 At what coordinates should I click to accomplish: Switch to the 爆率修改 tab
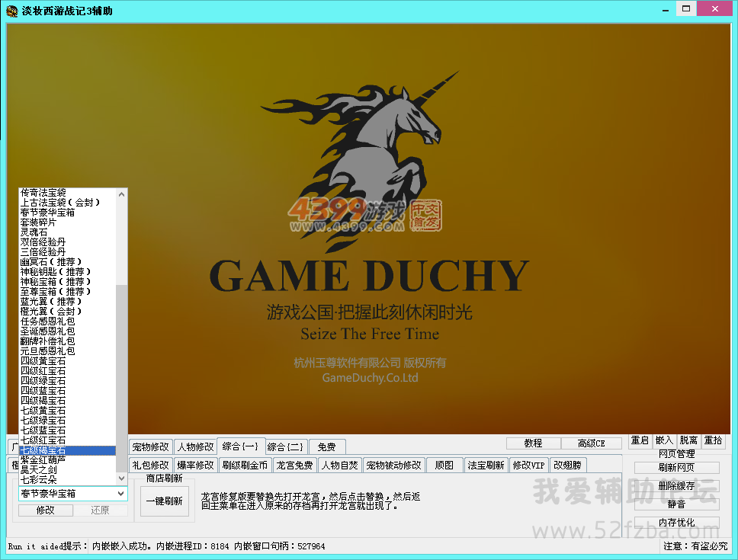[195, 465]
